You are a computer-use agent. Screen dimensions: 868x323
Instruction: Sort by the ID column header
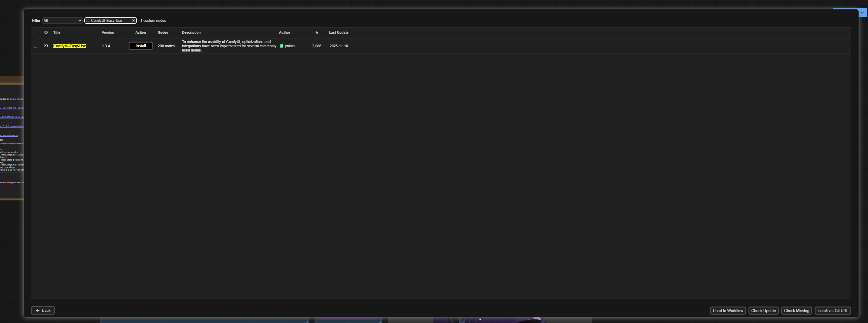(x=46, y=33)
